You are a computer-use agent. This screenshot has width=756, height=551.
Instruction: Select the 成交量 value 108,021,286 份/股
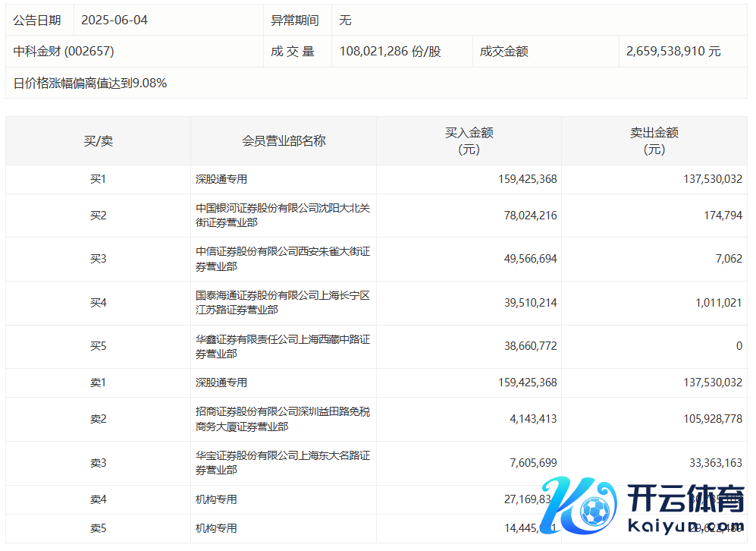(390, 52)
